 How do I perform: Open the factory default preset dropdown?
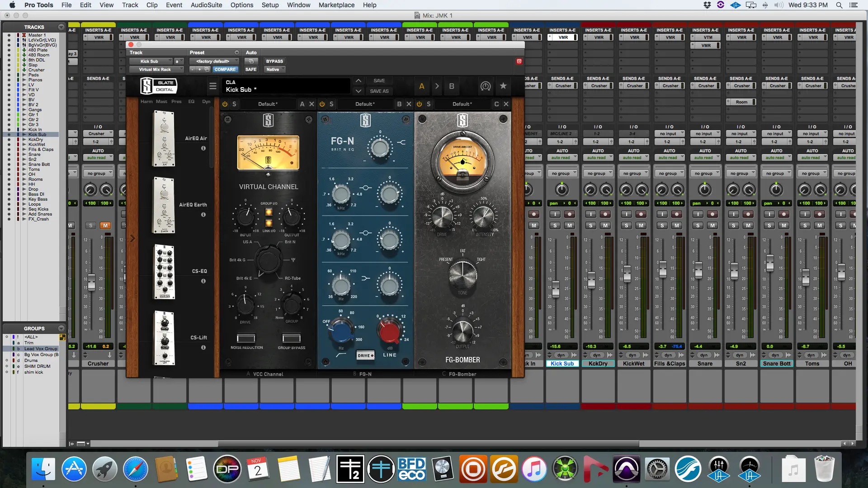(215, 61)
